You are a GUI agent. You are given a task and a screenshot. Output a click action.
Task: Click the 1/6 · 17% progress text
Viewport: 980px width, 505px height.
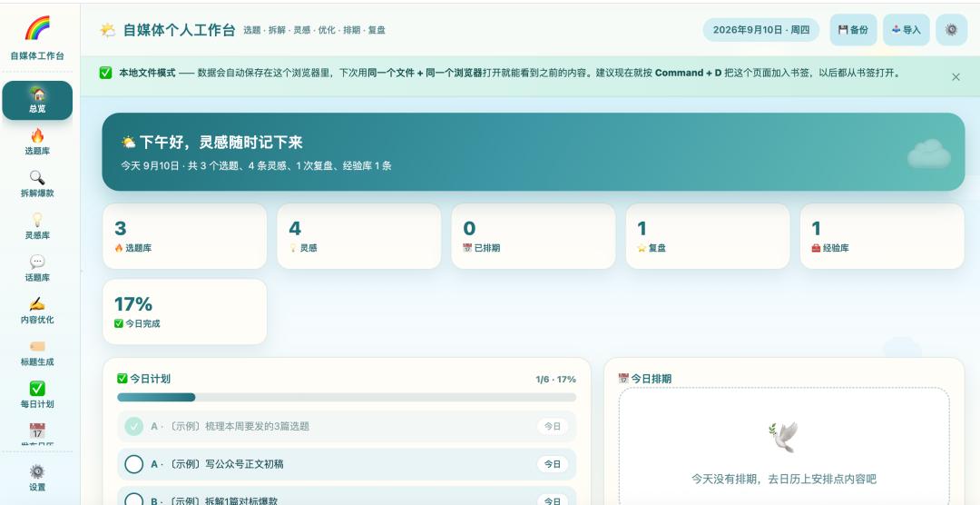tap(555, 380)
